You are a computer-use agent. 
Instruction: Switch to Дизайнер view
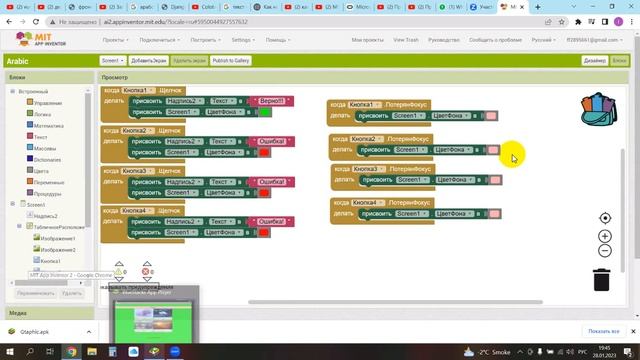click(595, 60)
